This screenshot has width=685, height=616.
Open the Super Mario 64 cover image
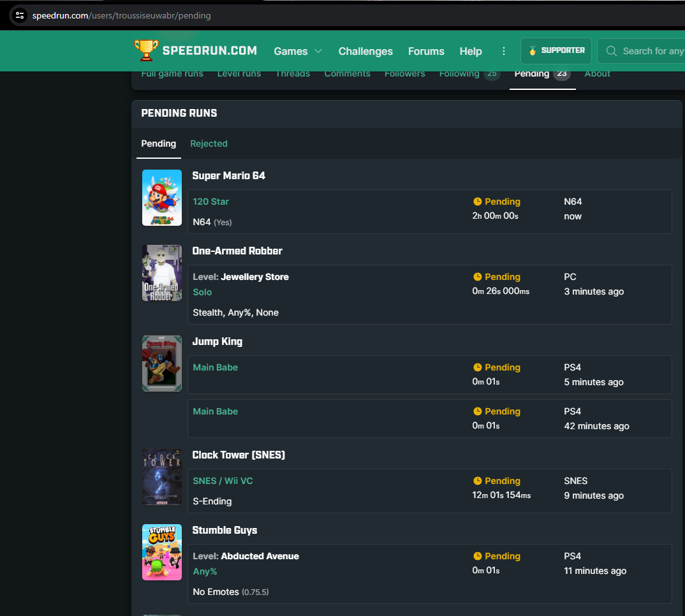[x=162, y=198]
